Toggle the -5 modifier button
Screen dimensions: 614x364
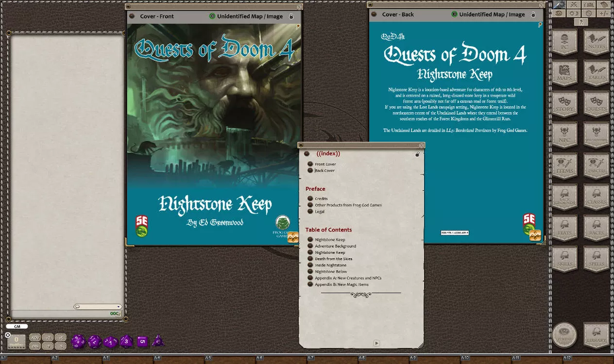[x=60, y=346]
